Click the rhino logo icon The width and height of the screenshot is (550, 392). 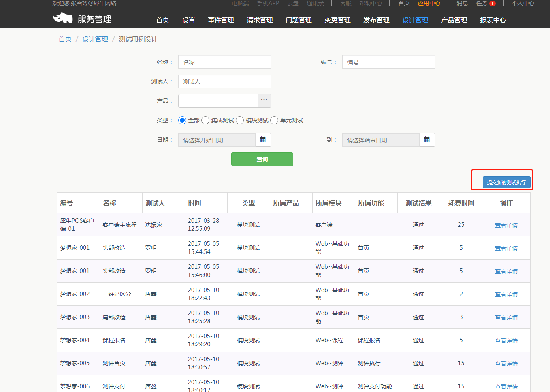62,18
